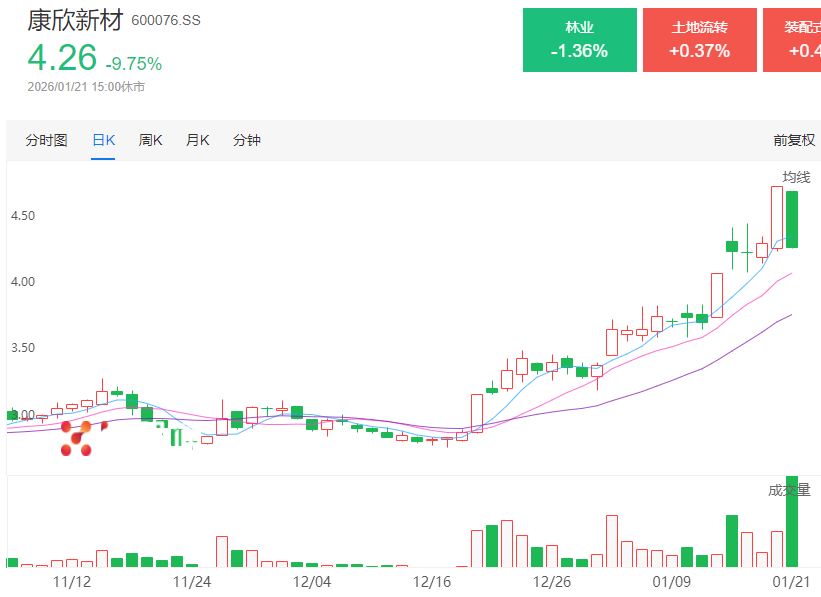Open the 林业 sector card
The width and height of the screenshot is (821, 597).
[579, 40]
